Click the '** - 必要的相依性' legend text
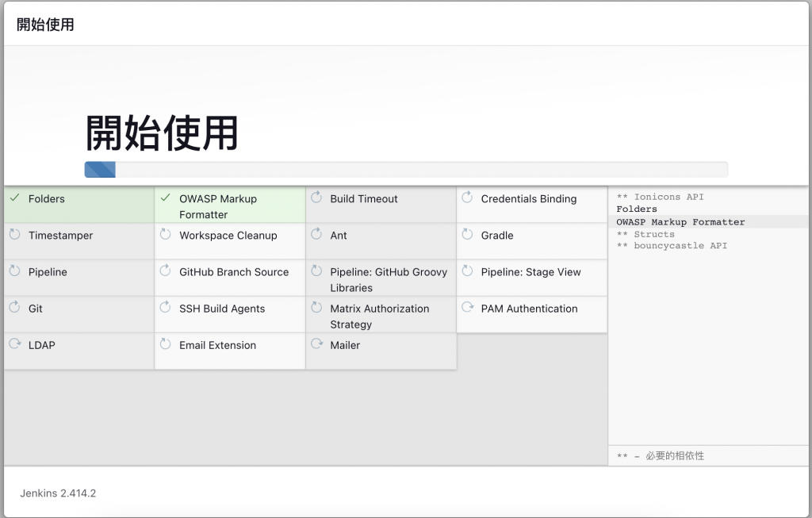The image size is (812, 518). pyautogui.click(x=661, y=456)
